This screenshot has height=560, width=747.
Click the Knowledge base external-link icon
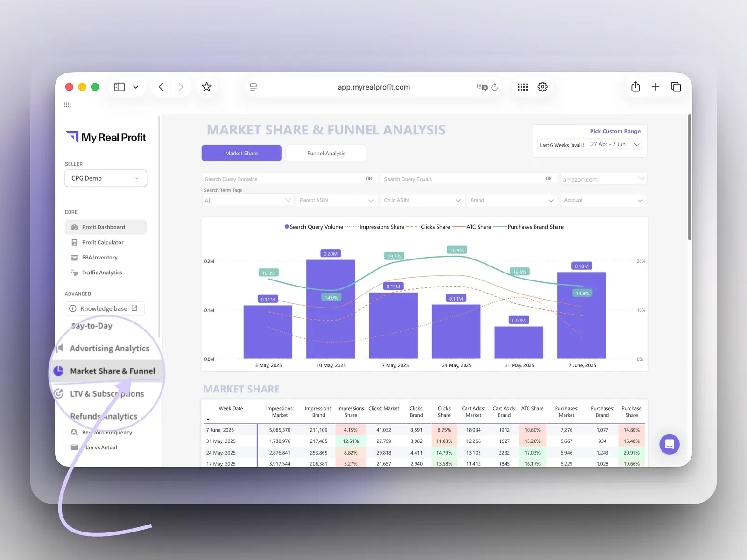134,308
